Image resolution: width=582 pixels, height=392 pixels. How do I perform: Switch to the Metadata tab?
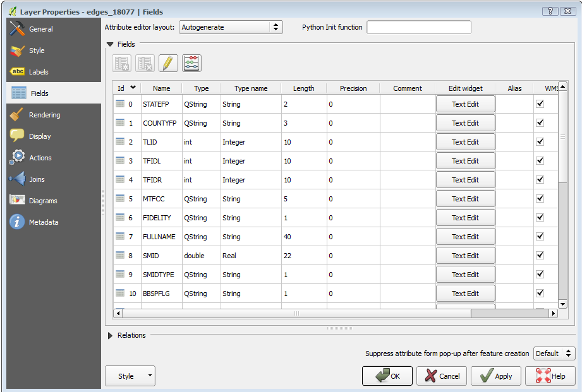[44, 222]
